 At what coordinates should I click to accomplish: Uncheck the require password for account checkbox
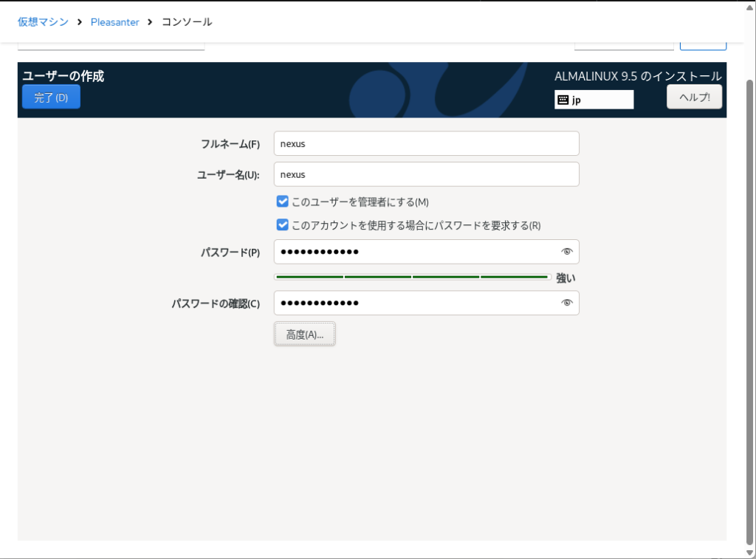(x=282, y=225)
